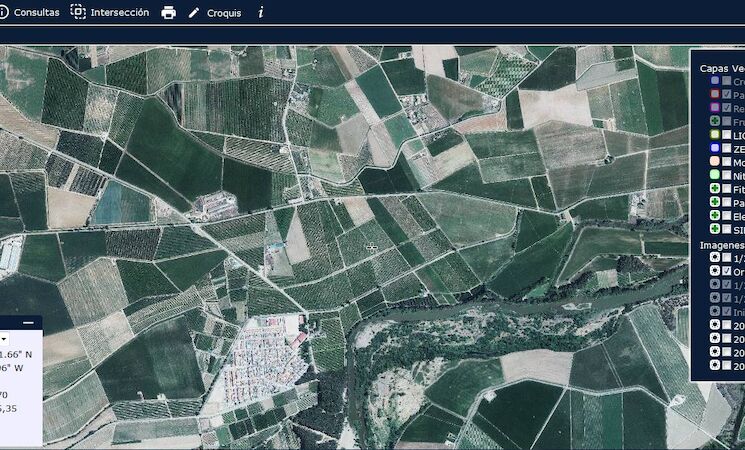Open the information 'i' icon
This screenshot has height=450, width=745.
261,13
